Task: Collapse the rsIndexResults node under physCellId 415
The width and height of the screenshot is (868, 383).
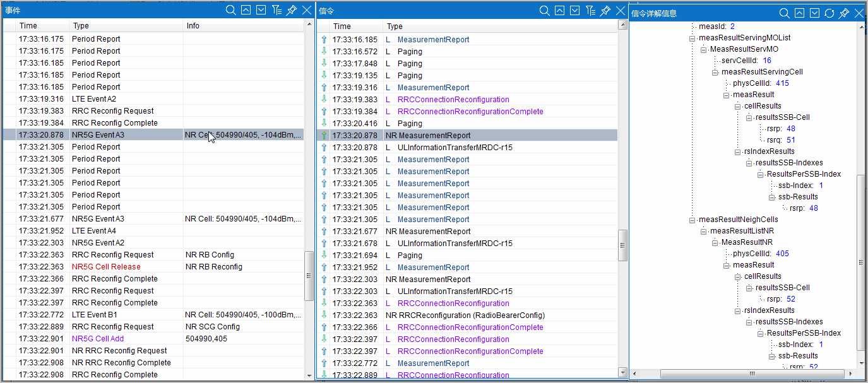Action: tap(738, 151)
